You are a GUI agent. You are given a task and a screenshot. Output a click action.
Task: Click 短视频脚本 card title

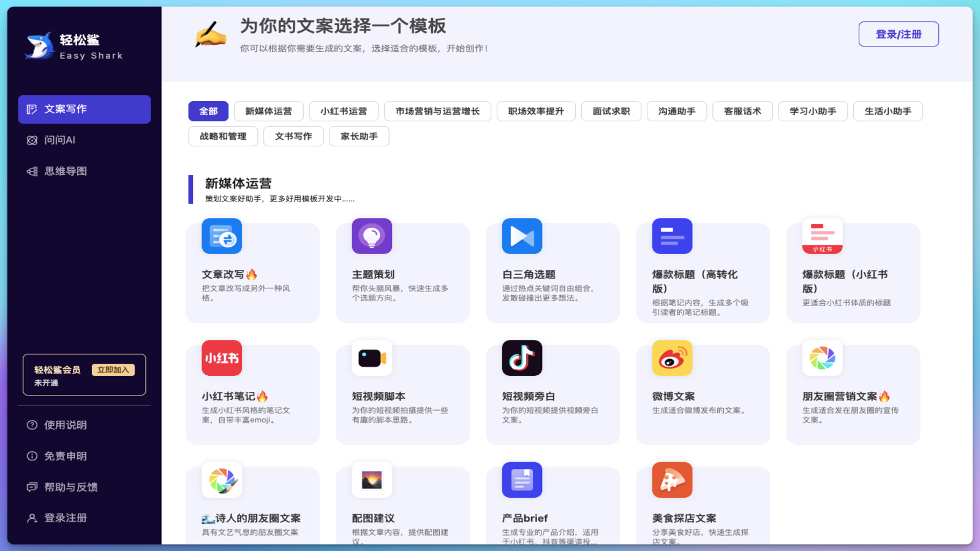point(379,396)
